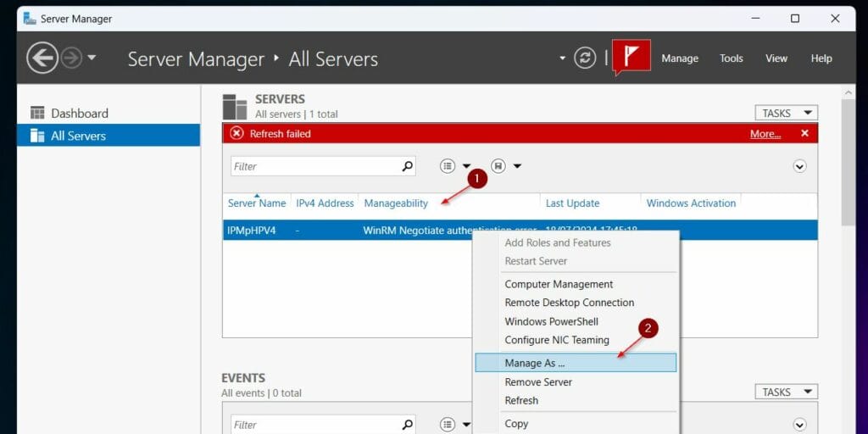Screen dimensions: 868x434
Task: Minimize the Server Manager window
Action: pyautogui.click(x=755, y=19)
